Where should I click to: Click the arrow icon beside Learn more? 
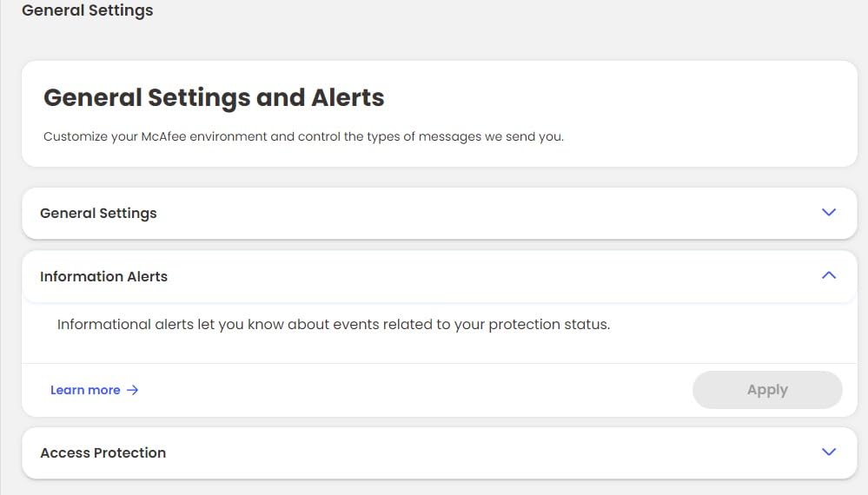[133, 390]
